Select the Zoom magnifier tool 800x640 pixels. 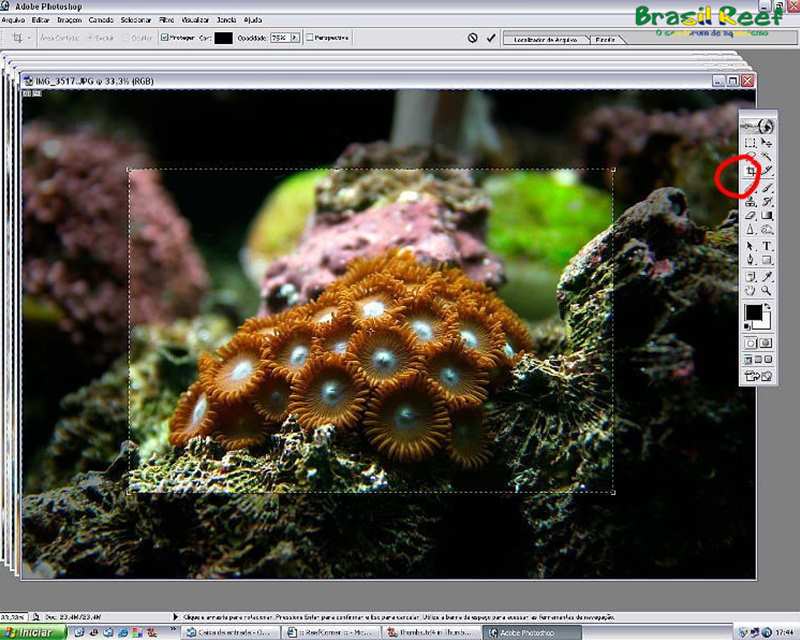(766, 290)
